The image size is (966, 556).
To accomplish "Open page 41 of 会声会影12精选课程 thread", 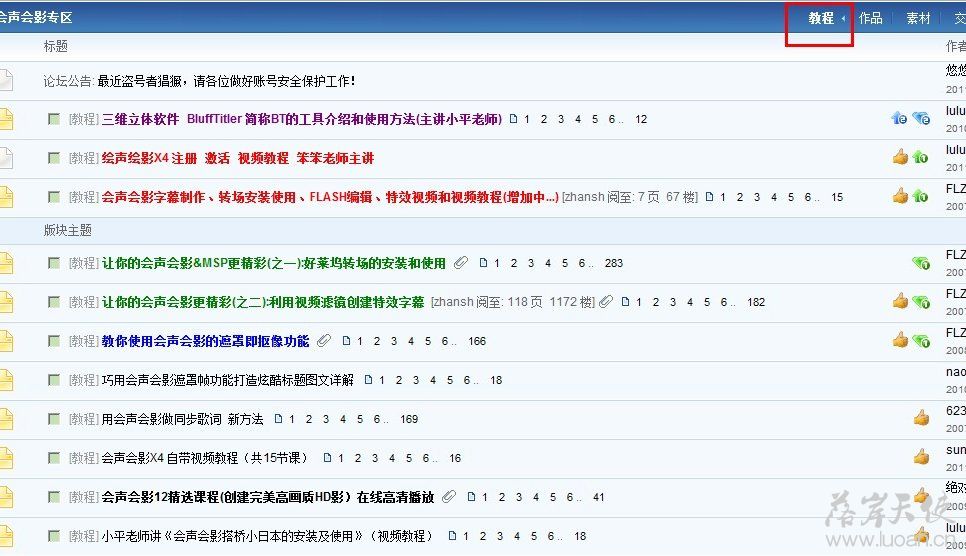I will coord(598,497).
